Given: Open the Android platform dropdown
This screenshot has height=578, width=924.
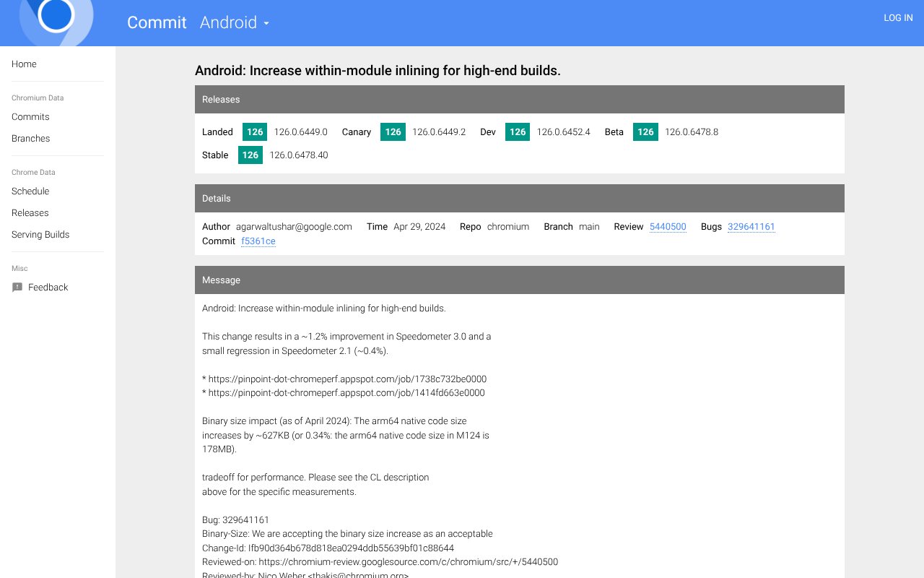Looking at the screenshot, I should point(235,22).
